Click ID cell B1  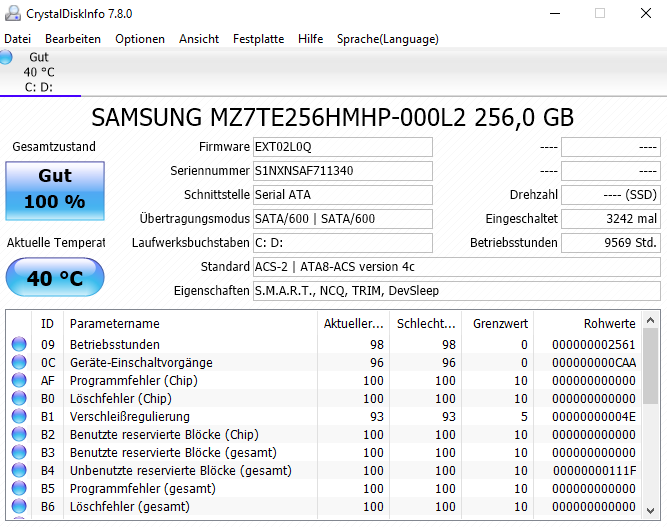[48, 416]
